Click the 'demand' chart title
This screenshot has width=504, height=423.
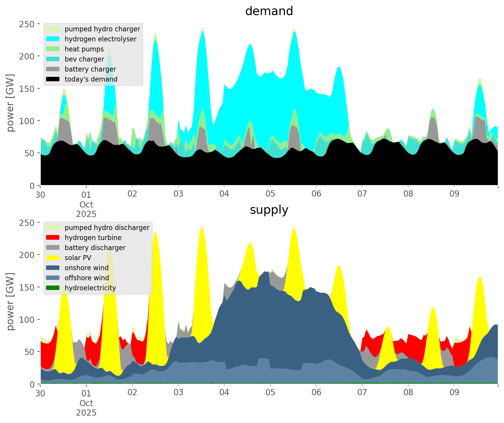[x=269, y=11]
